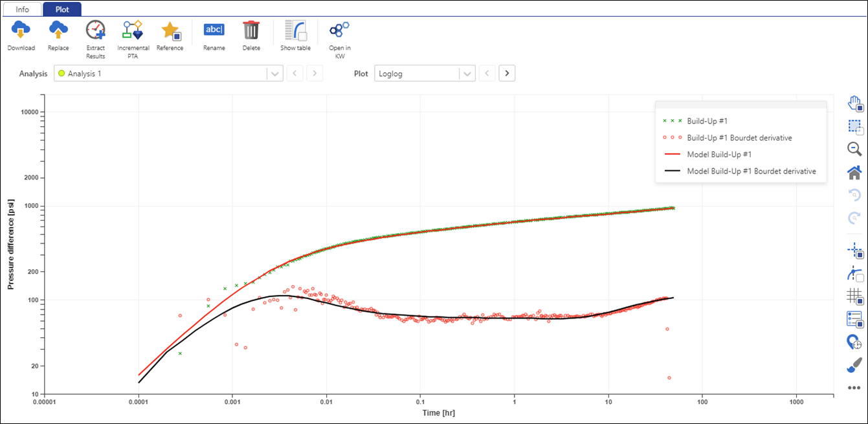This screenshot has width=868, height=424.
Task: Click the Download cloud icon
Action: tap(21, 30)
